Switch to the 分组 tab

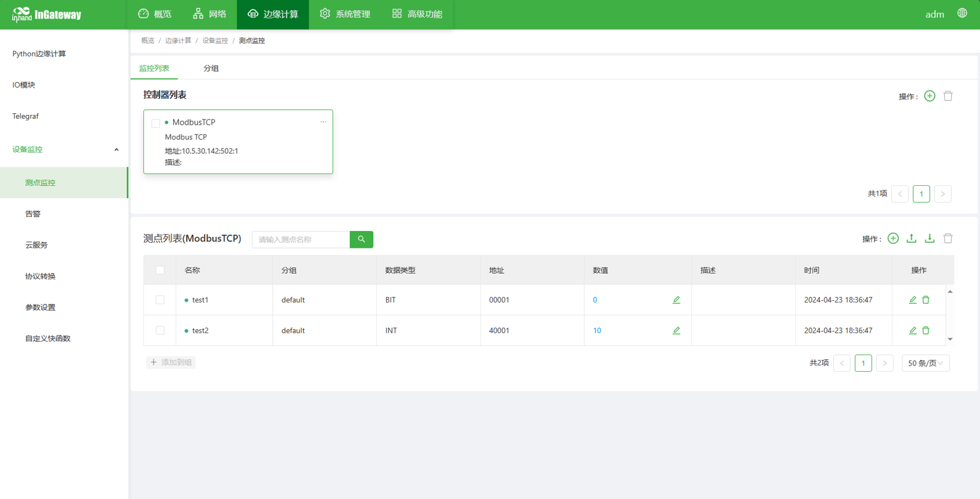[211, 68]
